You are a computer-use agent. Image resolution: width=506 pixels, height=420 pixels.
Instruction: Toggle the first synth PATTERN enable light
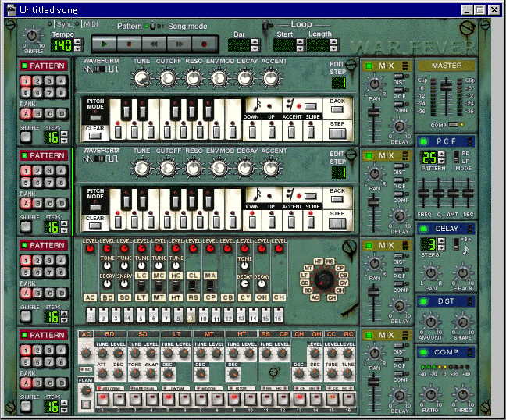pos(24,66)
